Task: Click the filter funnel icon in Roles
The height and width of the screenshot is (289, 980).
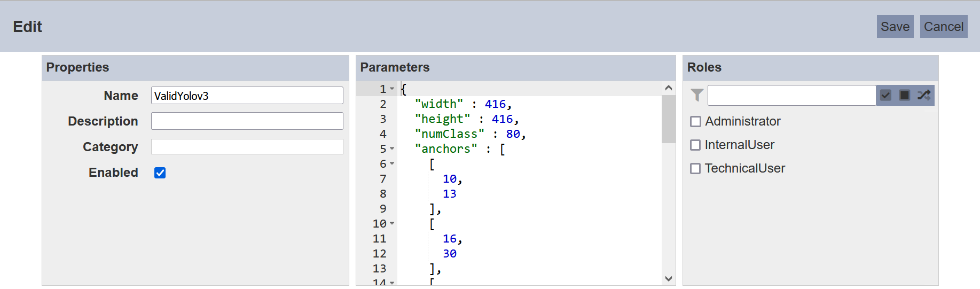Action: [x=697, y=95]
